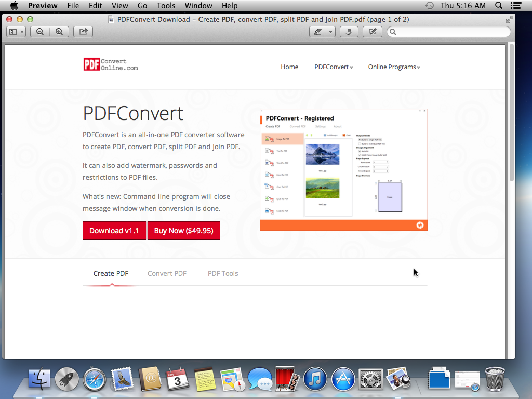Uncheck Multi Frame Image Auto Split
532x399 pixels.
click(360, 155)
